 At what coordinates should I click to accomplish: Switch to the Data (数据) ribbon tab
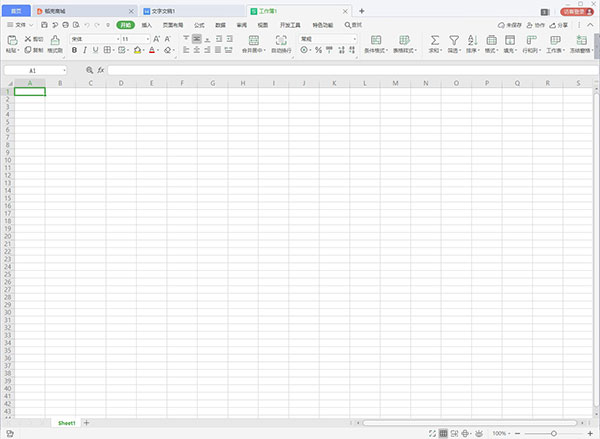tap(220, 25)
